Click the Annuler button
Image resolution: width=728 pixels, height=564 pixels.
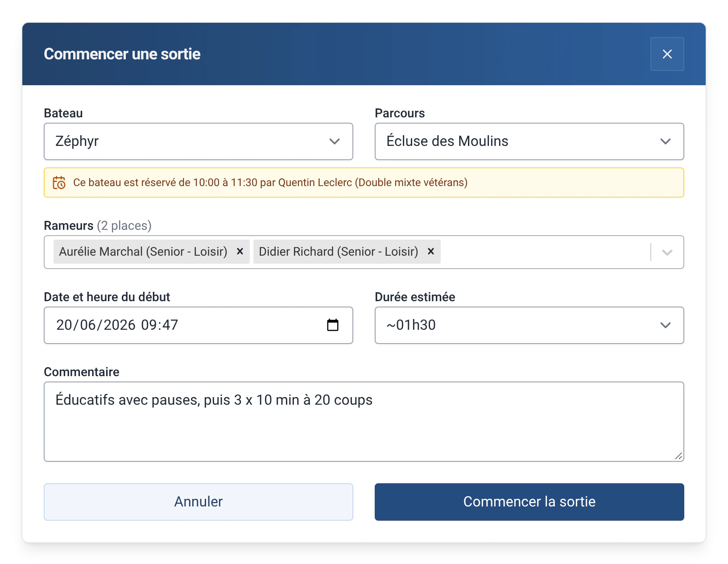199,502
